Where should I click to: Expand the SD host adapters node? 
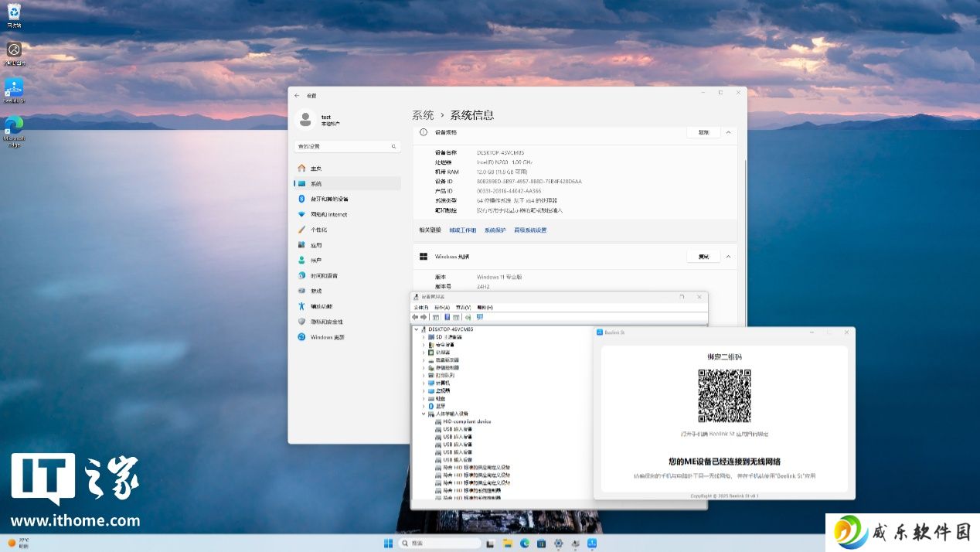click(423, 337)
